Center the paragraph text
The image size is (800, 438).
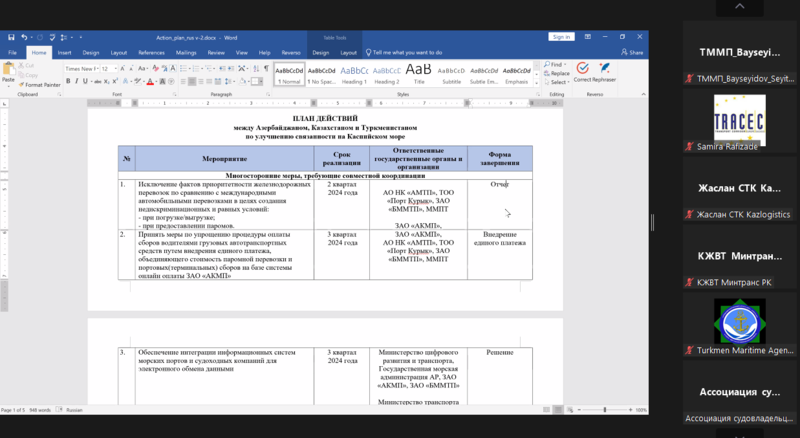192,81
